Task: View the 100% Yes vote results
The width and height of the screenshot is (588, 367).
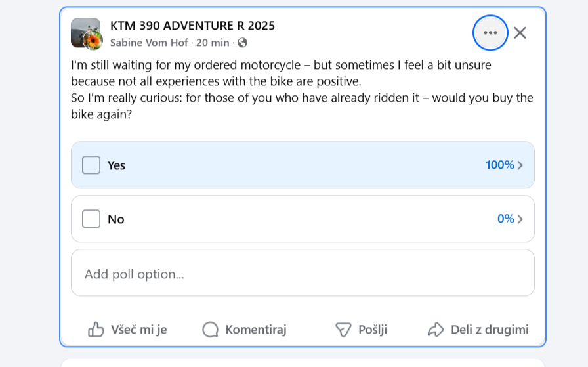Action: [500, 165]
